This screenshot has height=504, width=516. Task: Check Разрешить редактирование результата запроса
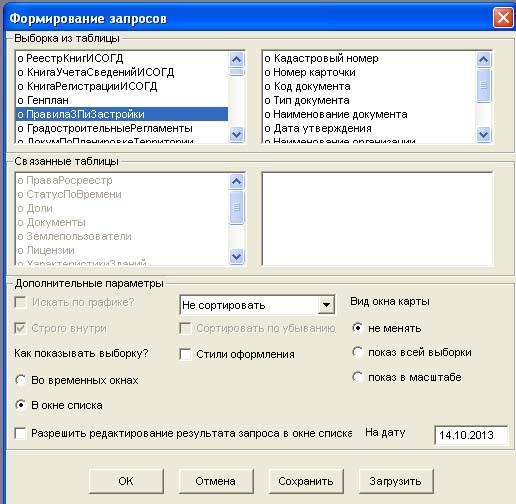tap(21, 433)
